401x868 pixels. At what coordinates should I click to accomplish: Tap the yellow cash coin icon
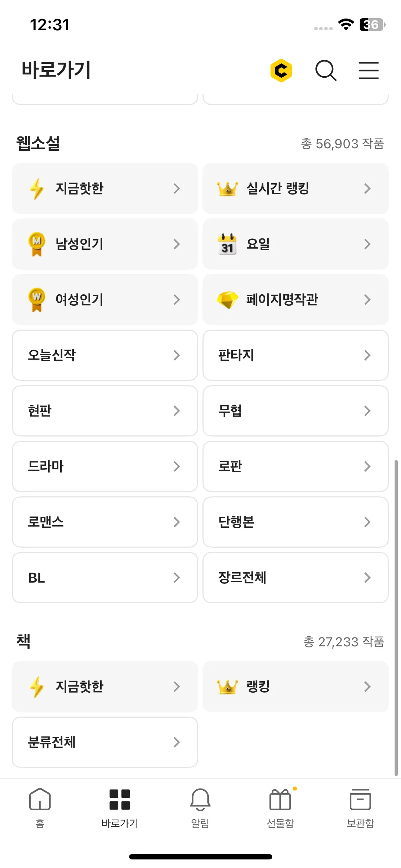click(x=281, y=70)
